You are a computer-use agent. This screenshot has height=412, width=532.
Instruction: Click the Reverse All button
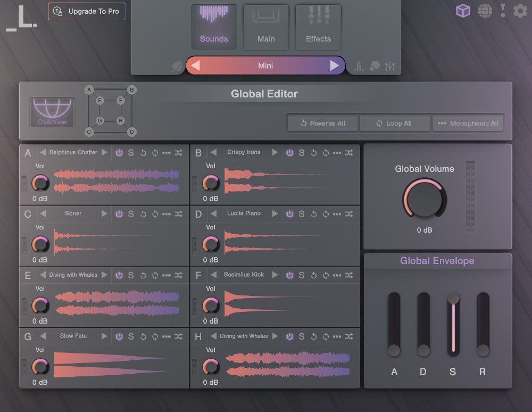(x=322, y=123)
